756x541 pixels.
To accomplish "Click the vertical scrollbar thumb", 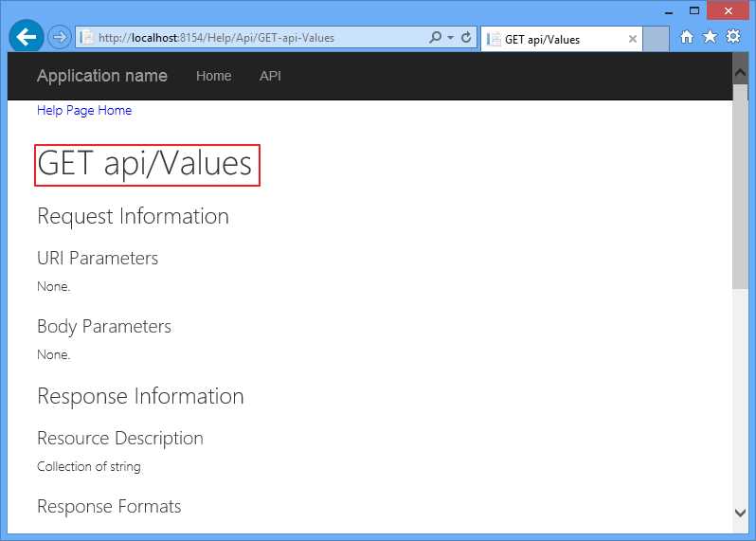I will point(740,187).
